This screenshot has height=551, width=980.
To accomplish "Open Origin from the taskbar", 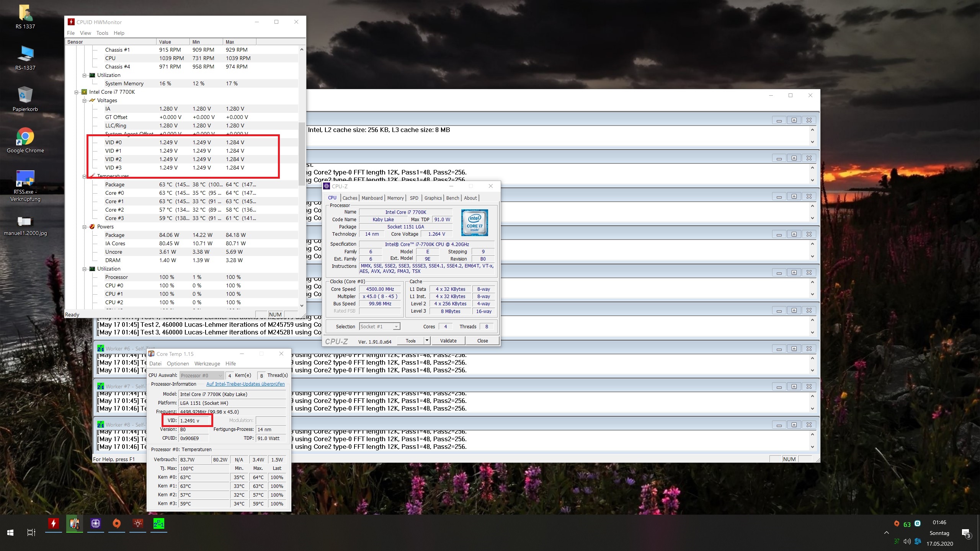I will [x=117, y=523].
